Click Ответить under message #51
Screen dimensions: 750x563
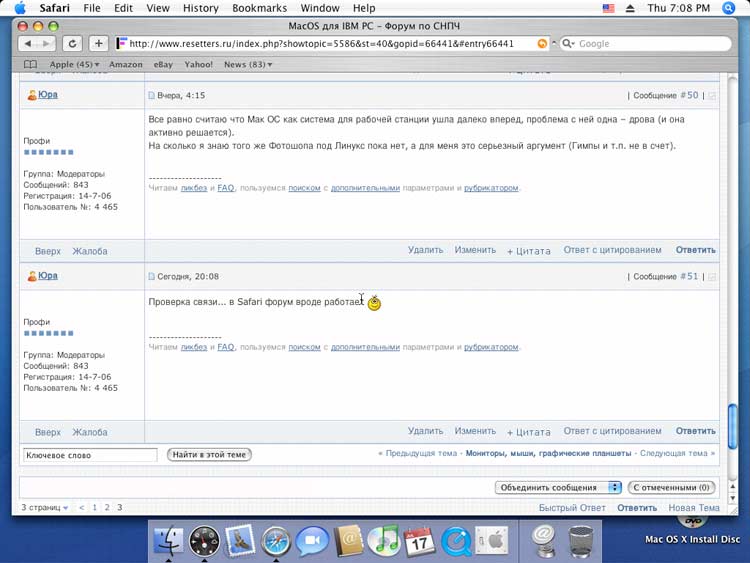coord(695,431)
